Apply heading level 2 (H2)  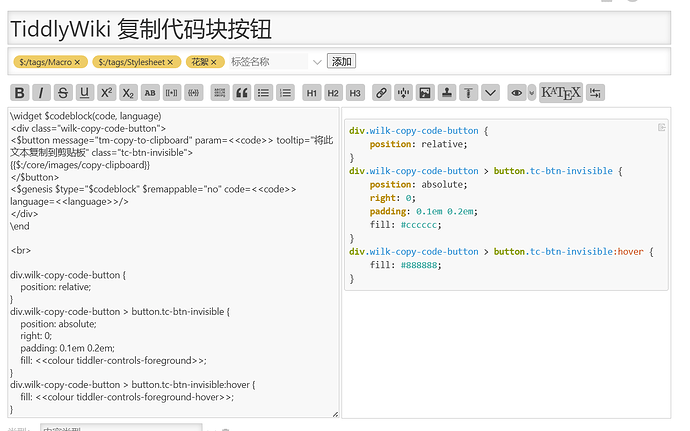[x=333, y=93]
